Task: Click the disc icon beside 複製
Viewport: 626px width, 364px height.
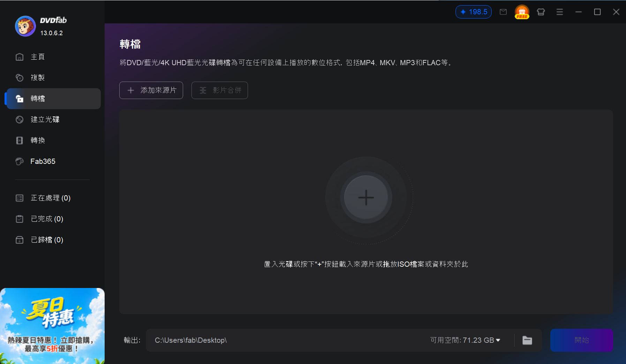Action: (x=20, y=78)
